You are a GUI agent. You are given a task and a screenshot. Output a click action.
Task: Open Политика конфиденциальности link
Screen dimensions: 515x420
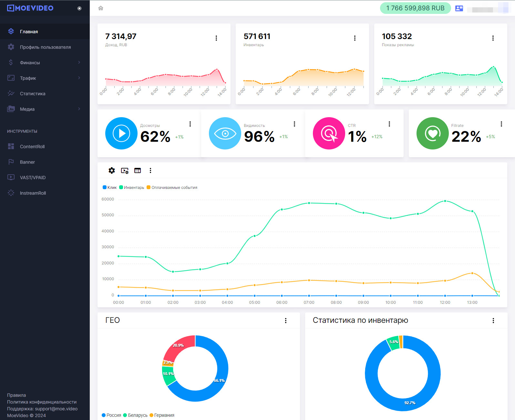tap(42, 402)
